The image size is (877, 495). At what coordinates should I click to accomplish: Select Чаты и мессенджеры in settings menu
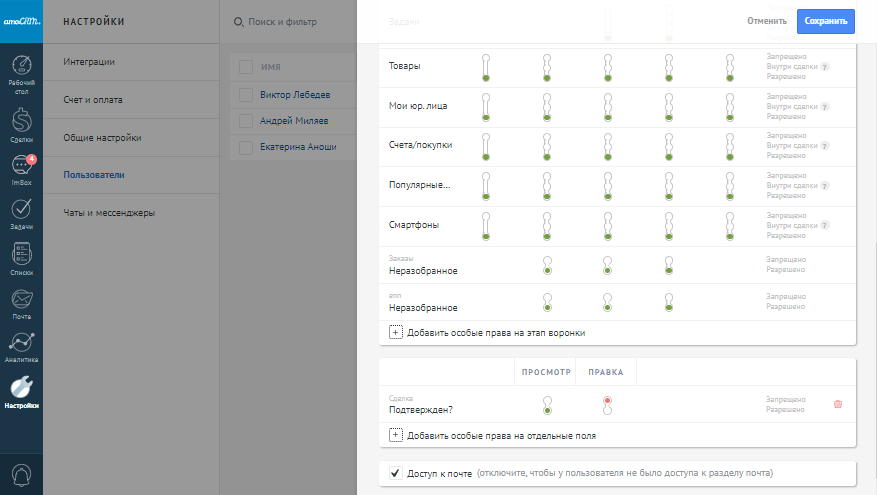(x=109, y=213)
